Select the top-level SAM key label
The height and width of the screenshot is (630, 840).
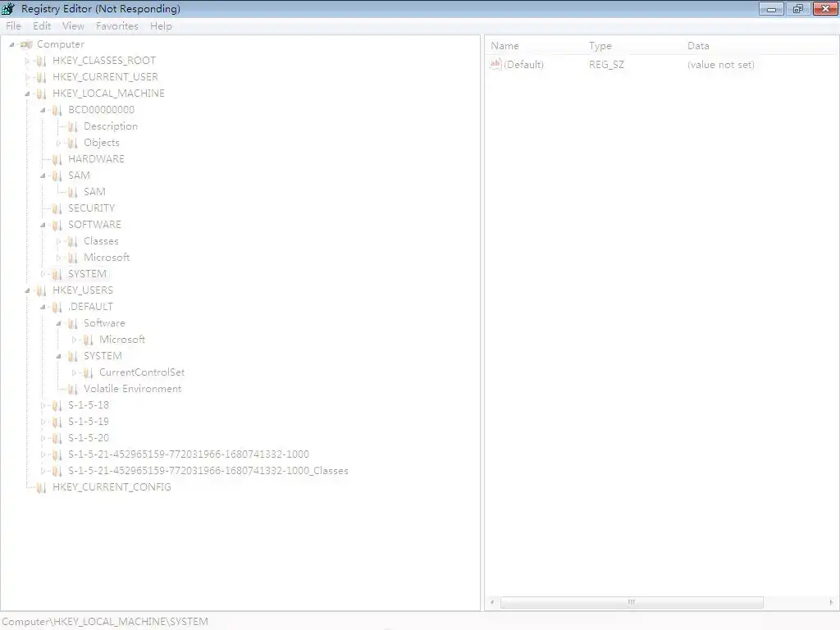(x=79, y=176)
